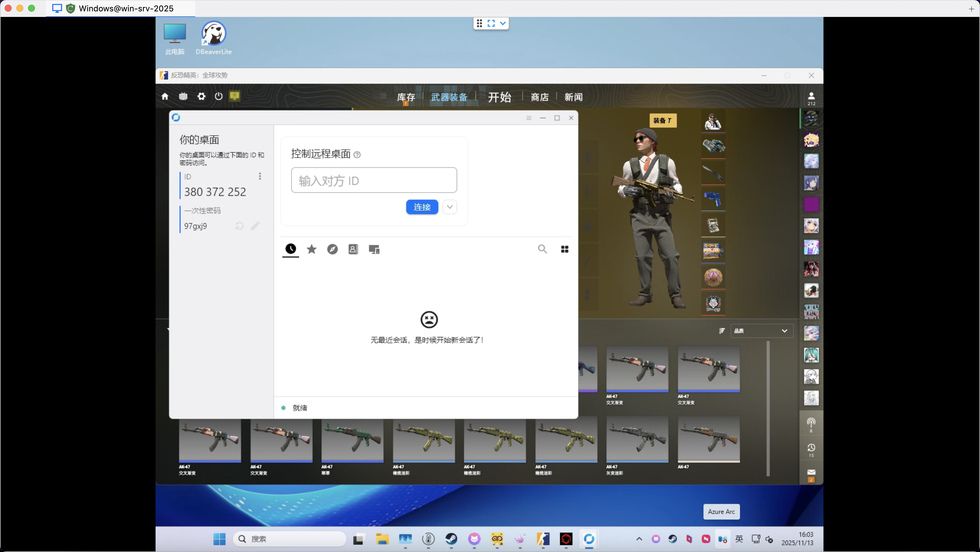Open CS:GO settings gear
Image resolution: width=980 pixels, height=552 pixels.
click(x=201, y=96)
